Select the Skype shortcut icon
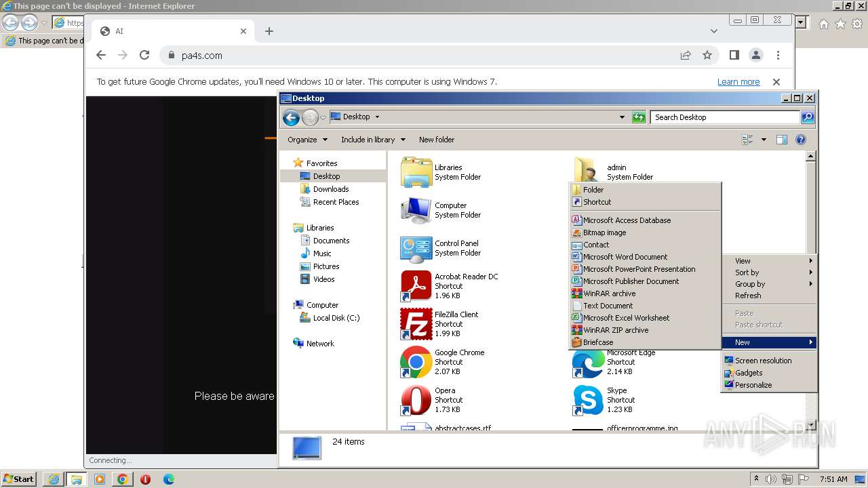Screen dimensions: 868x488 (x=588, y=400)
